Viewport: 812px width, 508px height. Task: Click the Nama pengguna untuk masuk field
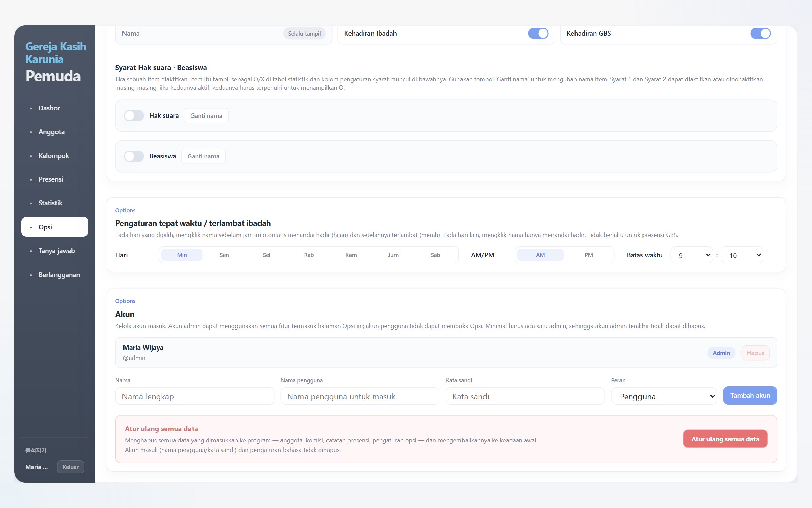click(360, 396)
